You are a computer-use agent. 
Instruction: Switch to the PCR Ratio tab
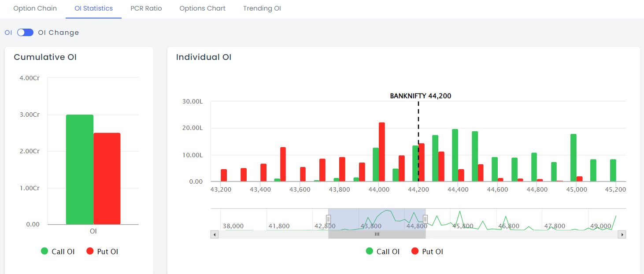coord(146,8)
